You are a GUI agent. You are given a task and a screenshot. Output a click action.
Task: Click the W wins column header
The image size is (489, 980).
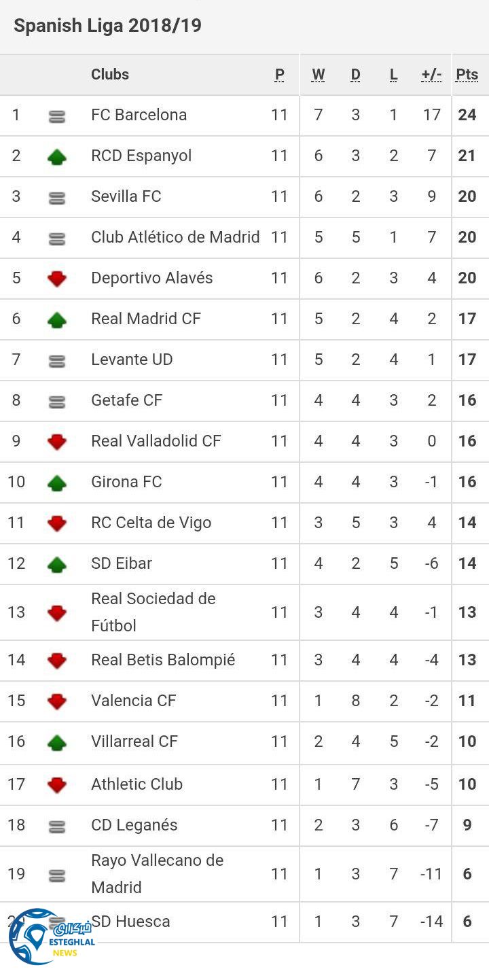coord(318,75)
